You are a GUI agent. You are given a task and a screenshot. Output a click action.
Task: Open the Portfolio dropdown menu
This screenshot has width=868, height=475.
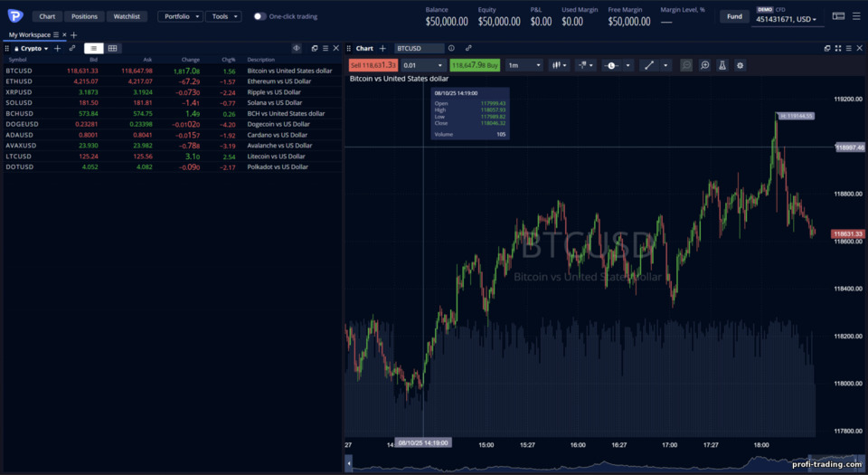(x=181, y=16)
